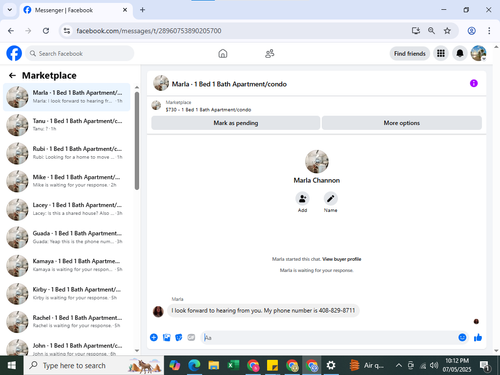Open the emoji picker smiley
Screen dimensions: 500x375
coord(462,338)
